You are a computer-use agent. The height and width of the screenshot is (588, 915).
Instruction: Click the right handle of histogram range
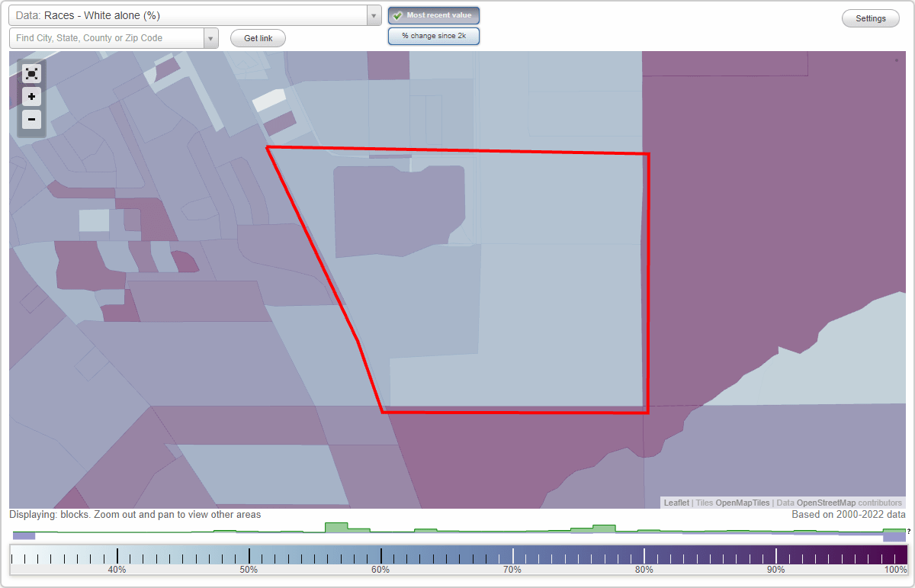pyautogui.click(x=894, y=537)
